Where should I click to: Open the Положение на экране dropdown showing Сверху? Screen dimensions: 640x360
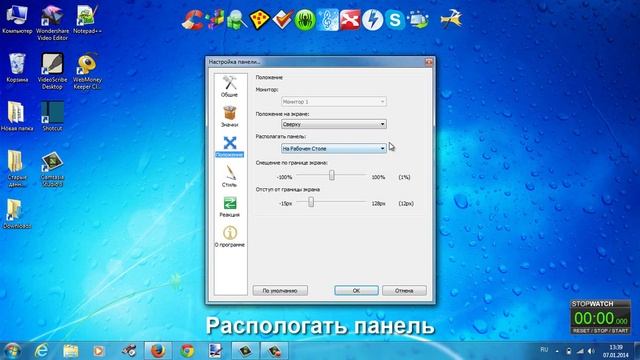333,124
